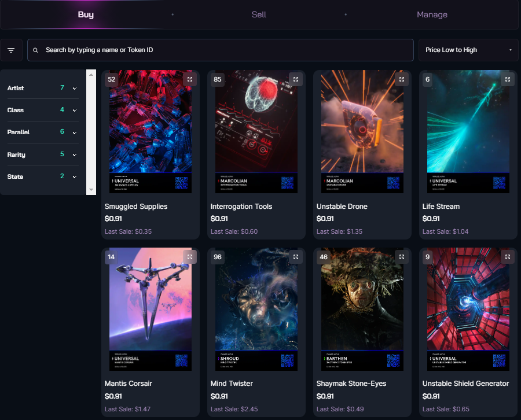Image resolution: width=521 pixels, height=420 pixels.
Task: Click the token search input field
Action: [x=220, y=50]
